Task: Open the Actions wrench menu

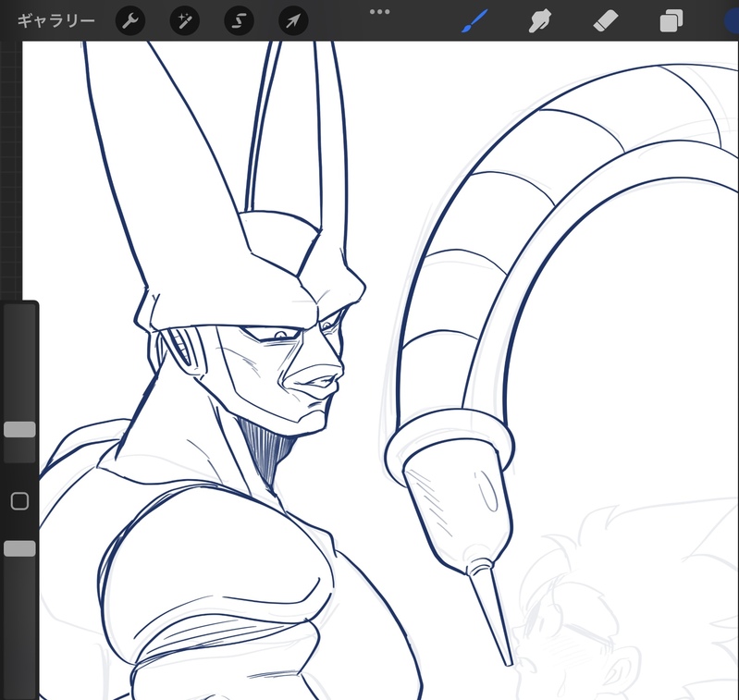Action: click(131, 20)
